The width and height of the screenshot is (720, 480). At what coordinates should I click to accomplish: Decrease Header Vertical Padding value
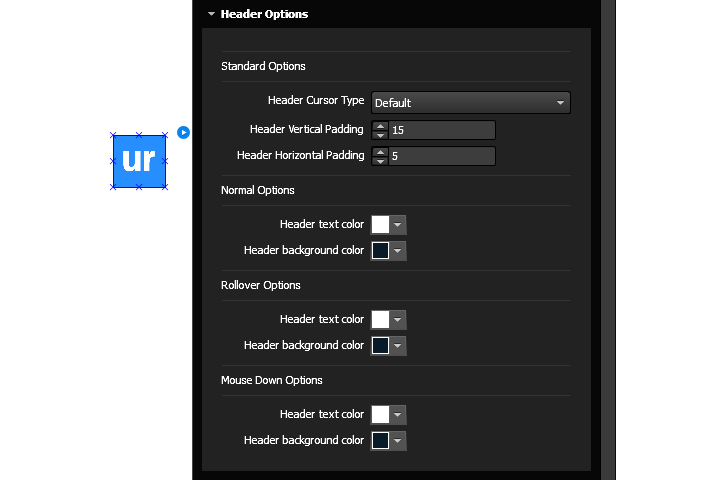[x=380, y=135]
